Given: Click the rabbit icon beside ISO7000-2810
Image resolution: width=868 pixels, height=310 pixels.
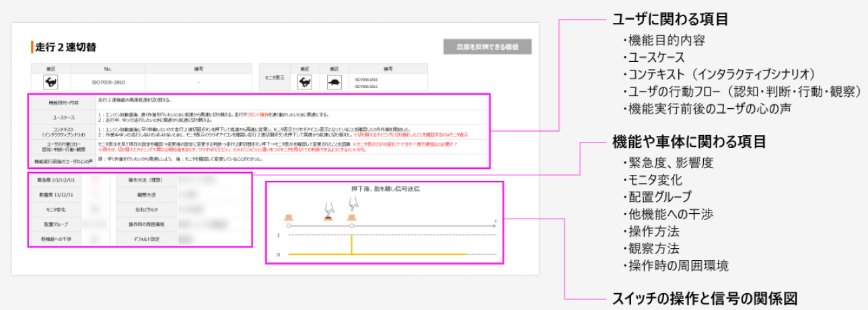Looking at the screenshot, I should tap(50, 82).
